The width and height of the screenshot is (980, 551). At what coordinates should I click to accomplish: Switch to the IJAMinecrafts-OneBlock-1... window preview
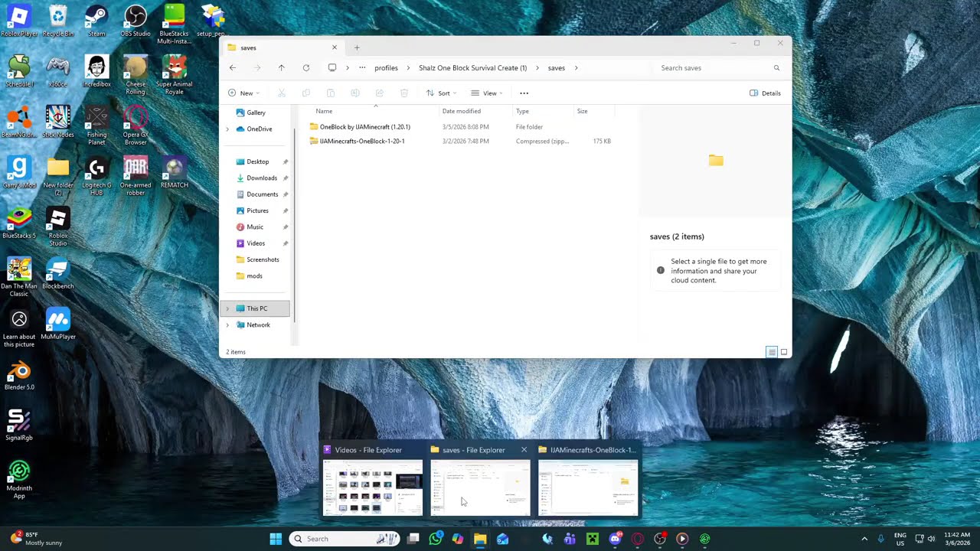[x=588, y=480]
